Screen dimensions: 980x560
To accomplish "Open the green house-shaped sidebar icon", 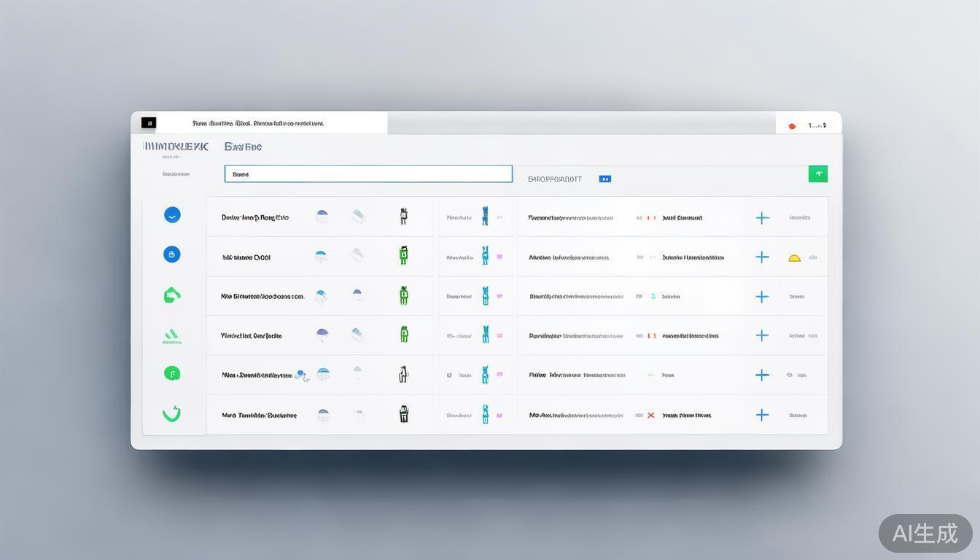I will [x=171, y=295].
